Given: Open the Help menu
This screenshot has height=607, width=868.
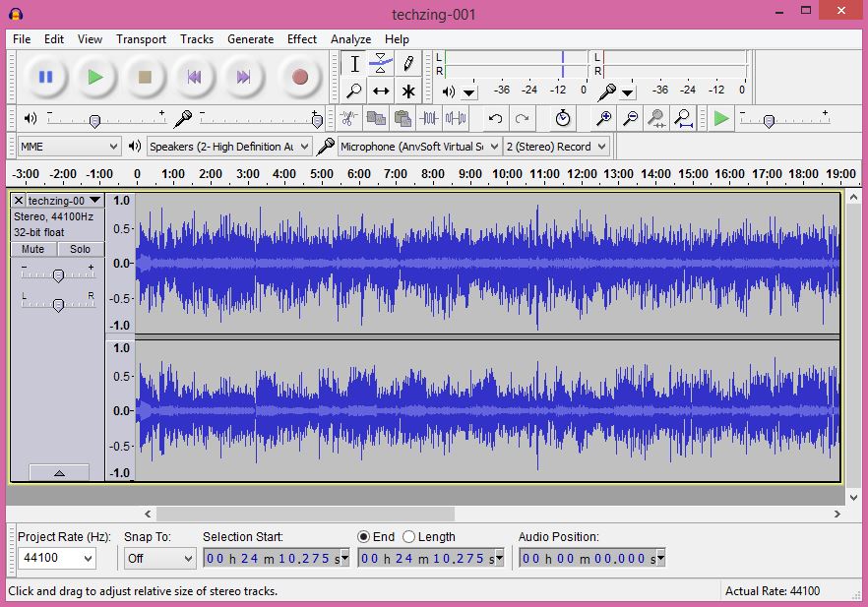Looking at the screenshot, I should coord(397,39).
